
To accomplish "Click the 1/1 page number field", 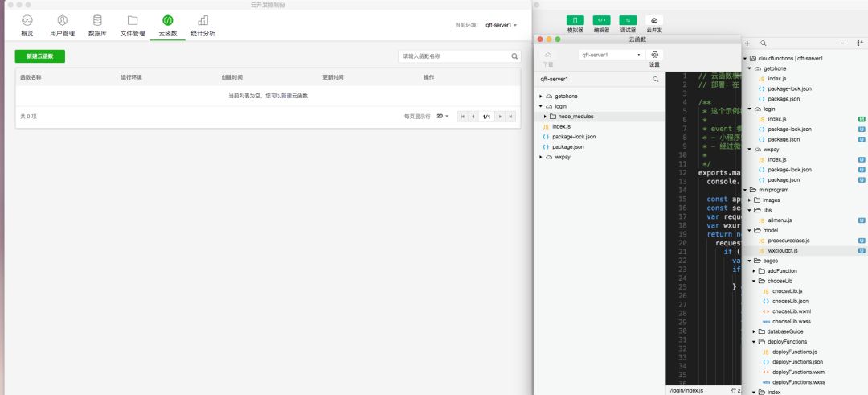I will coord(486,117).
